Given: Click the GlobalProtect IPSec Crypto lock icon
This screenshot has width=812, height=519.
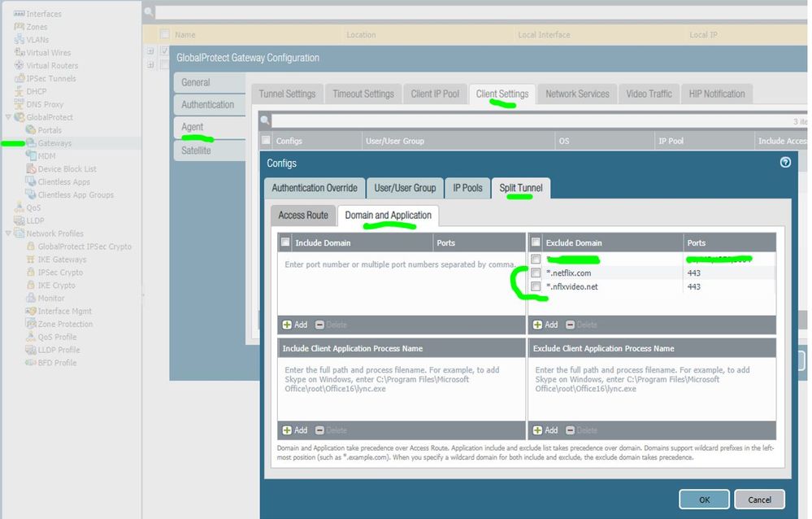Looking at the screenshot, I should tap(31, 246).
